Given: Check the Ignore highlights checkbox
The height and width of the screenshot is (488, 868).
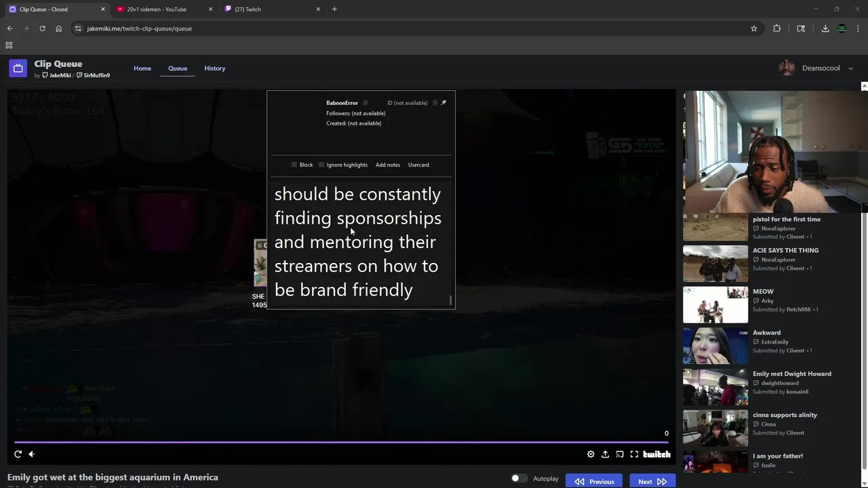Looking at the screenshot, I should (321, 165).
